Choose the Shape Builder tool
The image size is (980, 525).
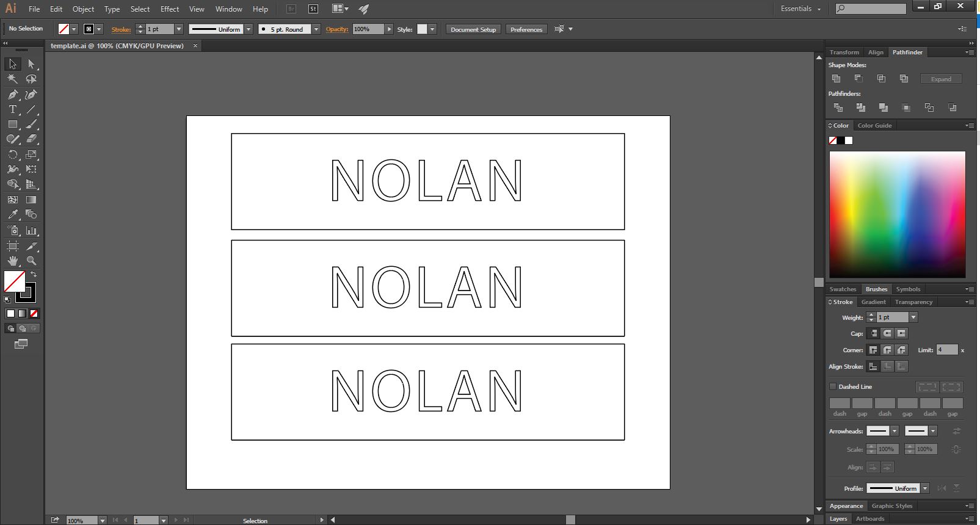12,184
